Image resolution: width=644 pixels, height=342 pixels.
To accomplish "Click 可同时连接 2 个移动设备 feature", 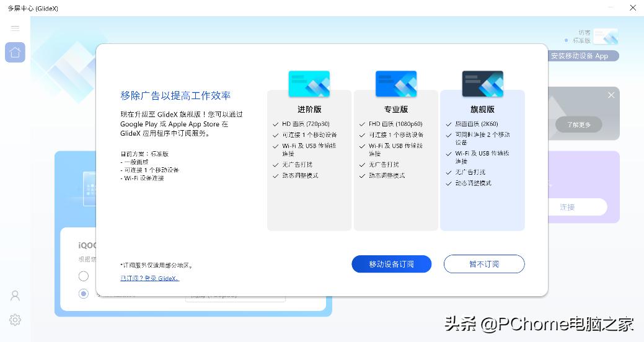I will pos(482,138).
